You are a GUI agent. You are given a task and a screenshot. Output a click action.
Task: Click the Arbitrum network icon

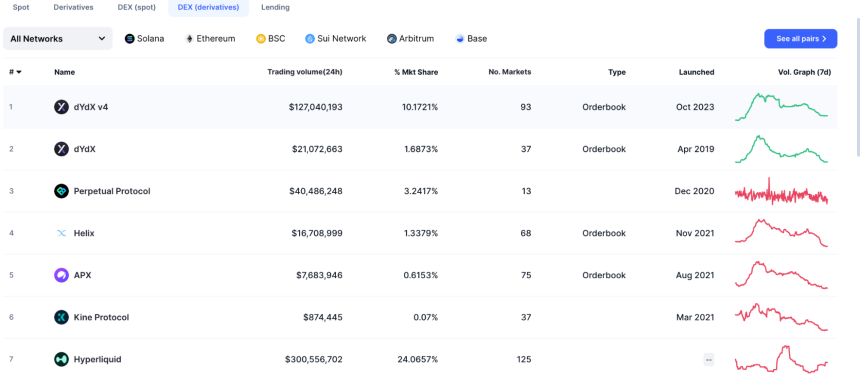392,39
